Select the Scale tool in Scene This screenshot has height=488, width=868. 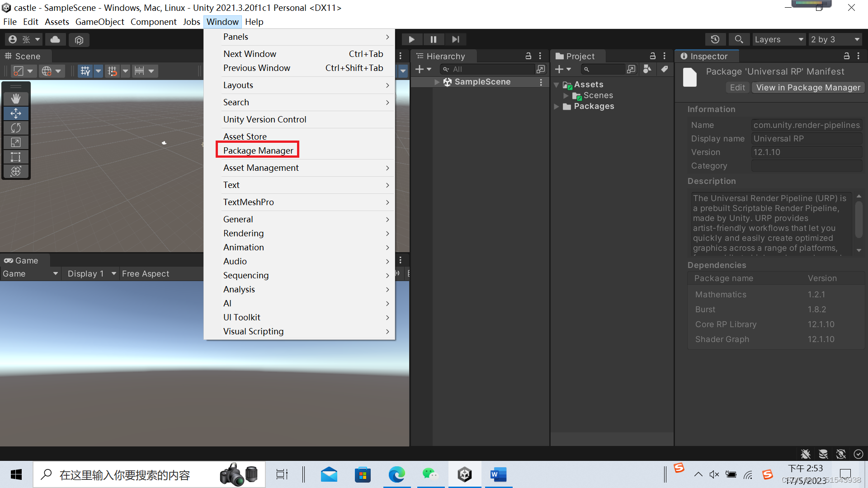tap(16, 142)
